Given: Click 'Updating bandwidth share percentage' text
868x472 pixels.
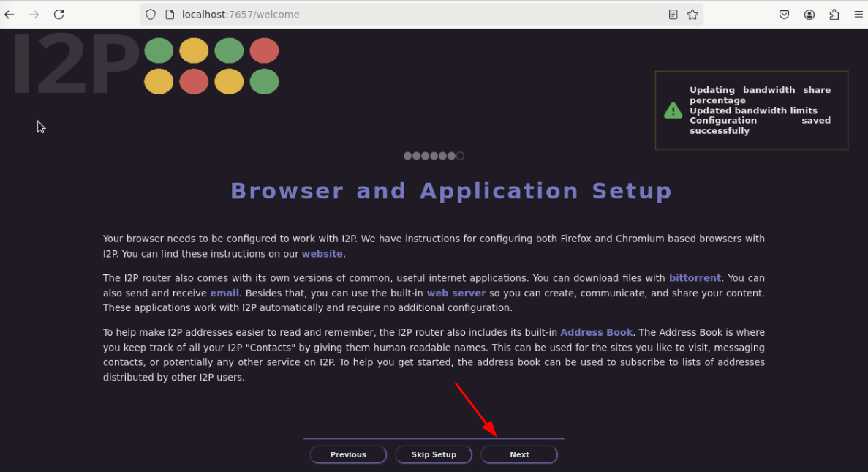Looking at the screenshot, I should [x=760, y=94].
